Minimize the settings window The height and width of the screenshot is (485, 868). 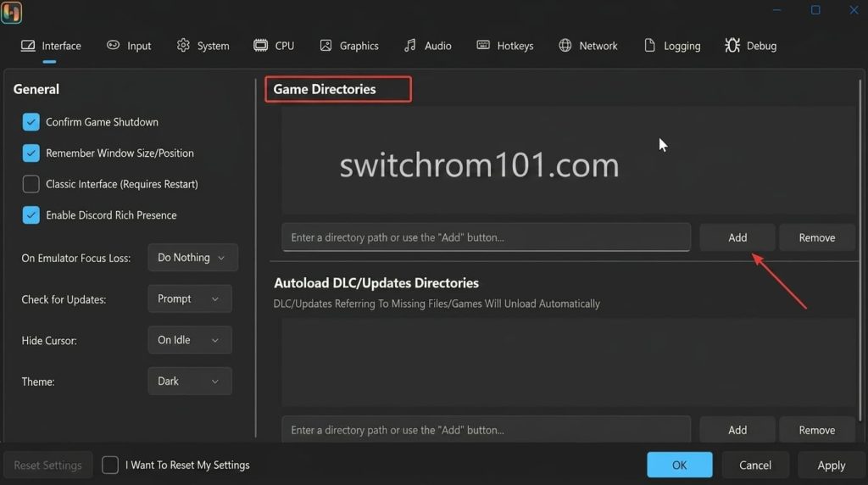(x=776, y=10)
